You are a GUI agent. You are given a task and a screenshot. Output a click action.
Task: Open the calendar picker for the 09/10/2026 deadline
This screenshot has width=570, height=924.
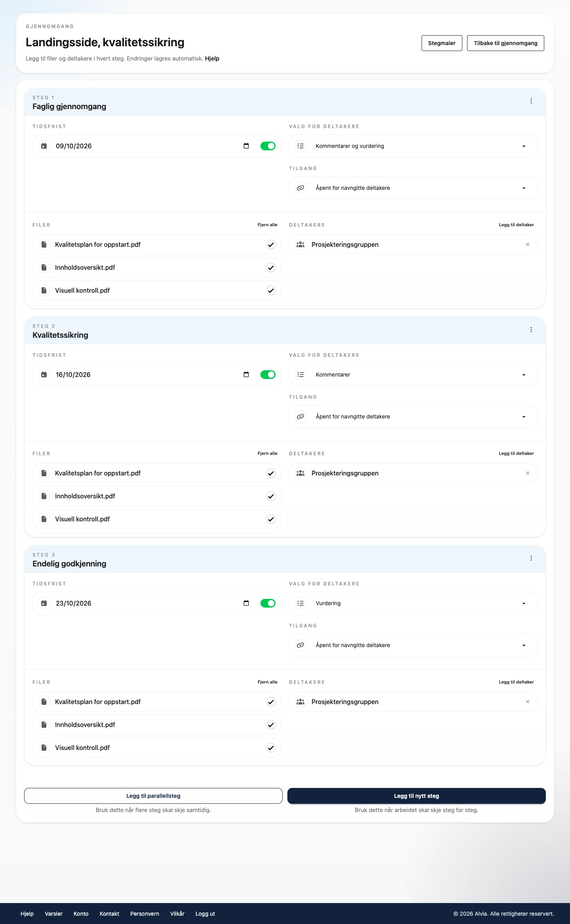(246, 146)
